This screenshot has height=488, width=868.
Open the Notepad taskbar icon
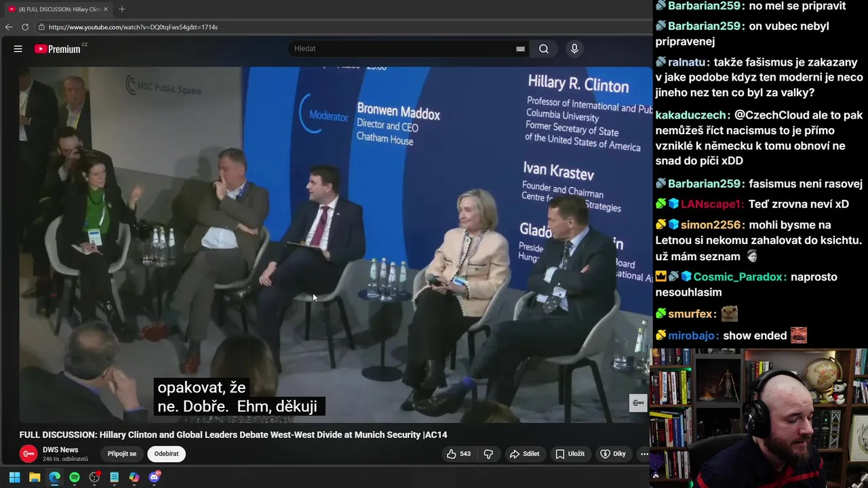[115, 477]
